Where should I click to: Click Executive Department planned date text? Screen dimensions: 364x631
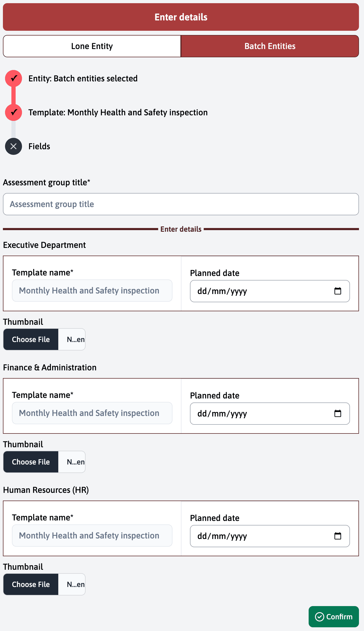(x=222, y=291)
